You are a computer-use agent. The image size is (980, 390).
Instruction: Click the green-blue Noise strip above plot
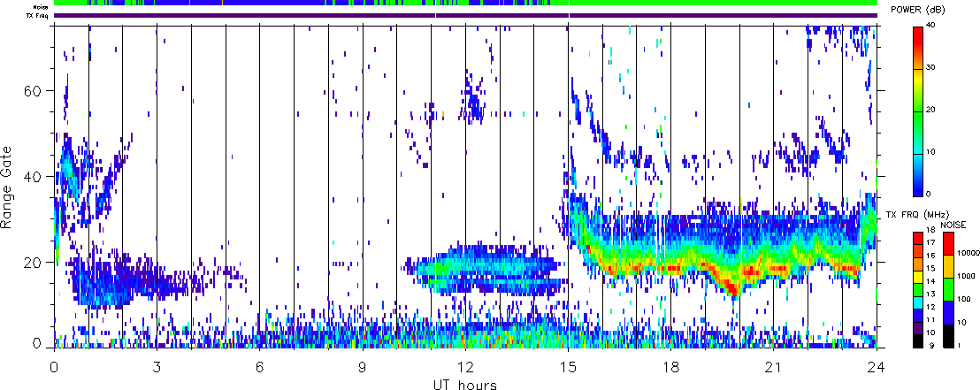[x=465, y=3]
